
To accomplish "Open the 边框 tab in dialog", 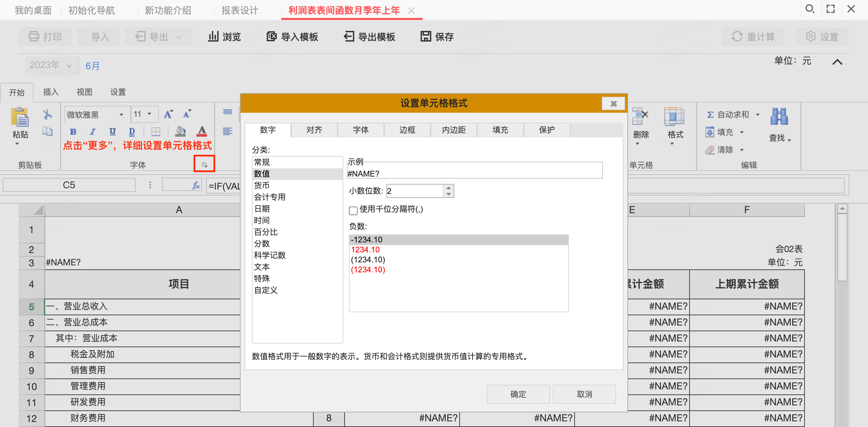I will click(x=407, y=130).
